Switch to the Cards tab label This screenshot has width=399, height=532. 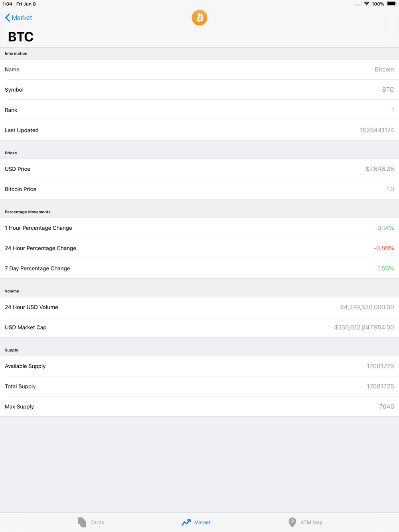pyautogui.click(x=97, y=522)
